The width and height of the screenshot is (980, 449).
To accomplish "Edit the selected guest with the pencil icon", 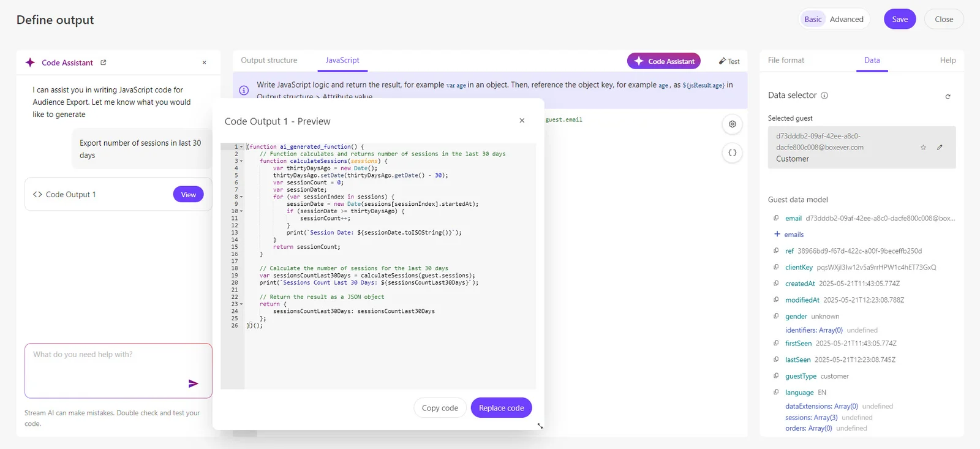I will [940, 147].
